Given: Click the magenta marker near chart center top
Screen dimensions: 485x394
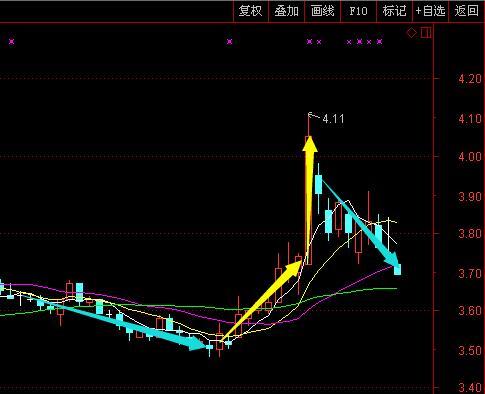Looking at the screenshot, I should (x=229, y=42).
